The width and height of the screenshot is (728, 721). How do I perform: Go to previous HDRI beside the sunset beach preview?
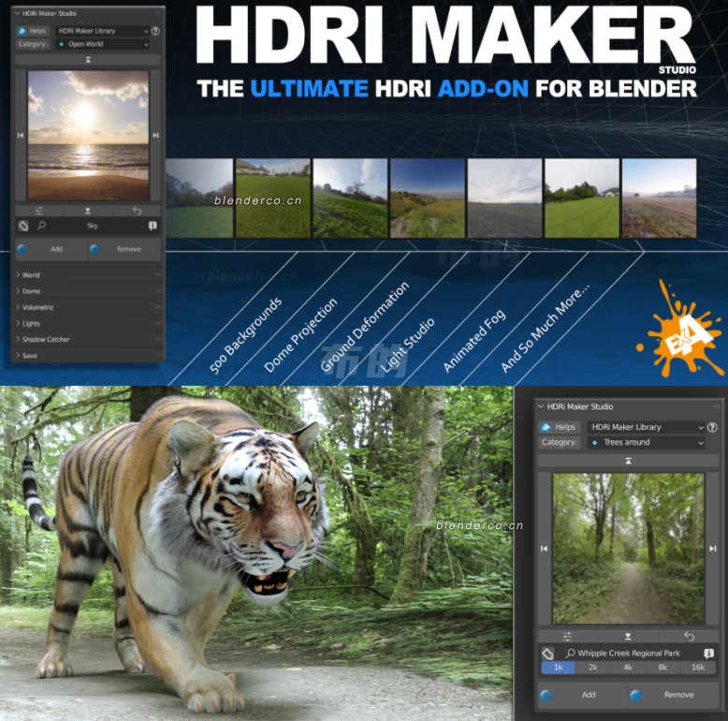21,135
